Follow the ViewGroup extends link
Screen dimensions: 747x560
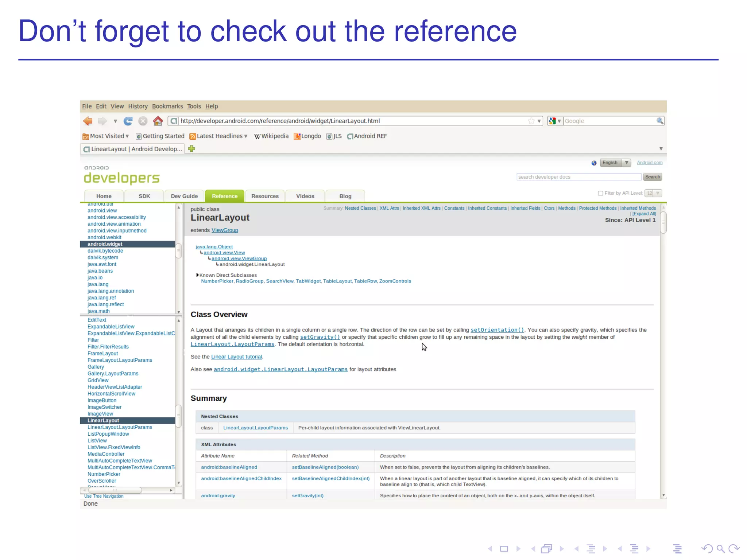pos(225,230)
